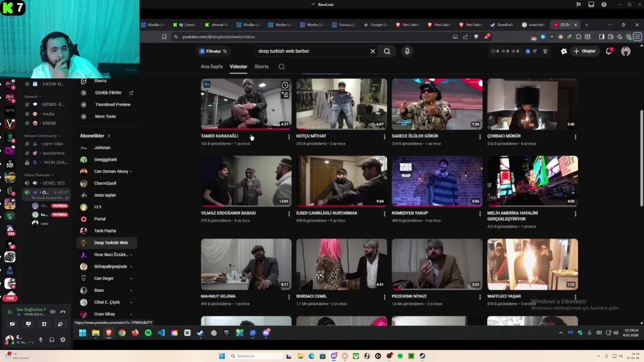Open Discord user settings gear
The height and width of the screenshot is (362, 644).
63,340
